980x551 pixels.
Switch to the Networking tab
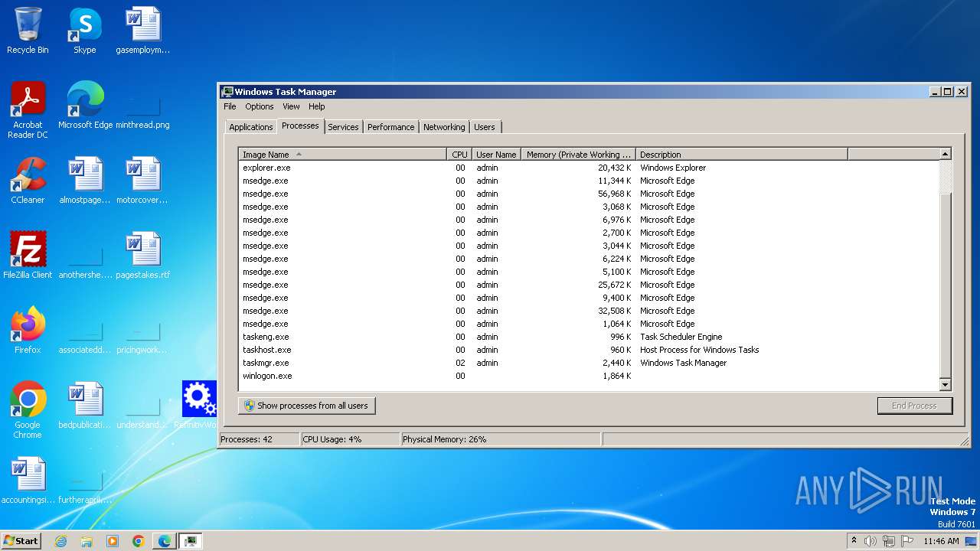(444, 127)
